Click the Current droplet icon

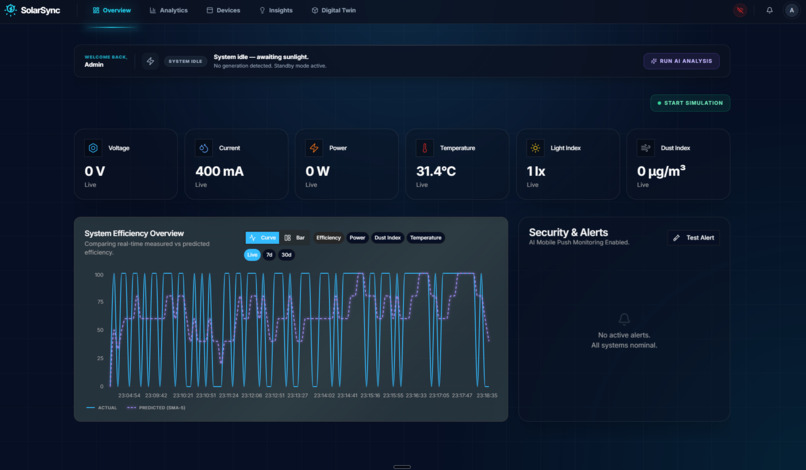204,148
